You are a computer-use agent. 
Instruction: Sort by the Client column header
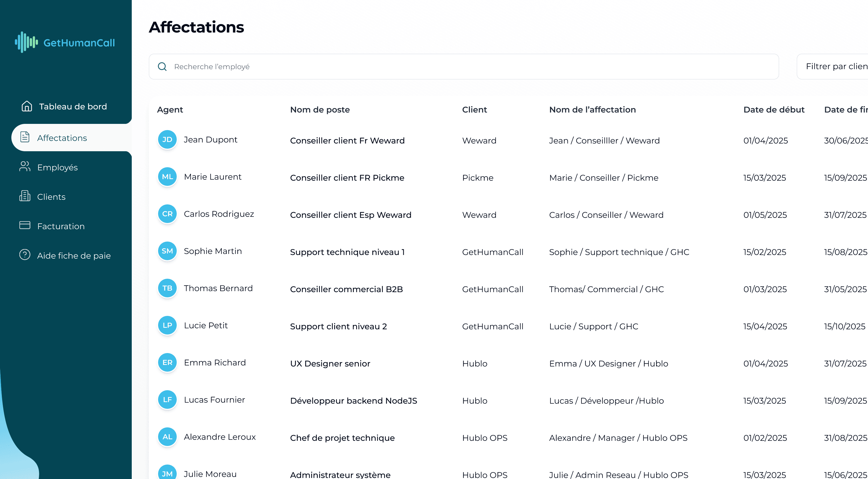(475, 110)
